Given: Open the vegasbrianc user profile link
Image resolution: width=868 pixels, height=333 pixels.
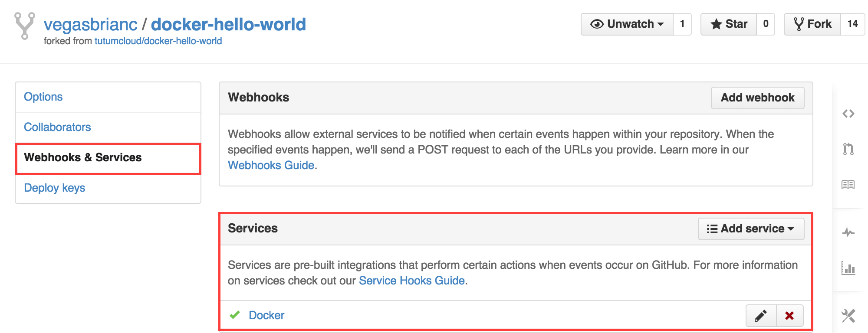Looking at the screenshot, I should tap(90, 24).
